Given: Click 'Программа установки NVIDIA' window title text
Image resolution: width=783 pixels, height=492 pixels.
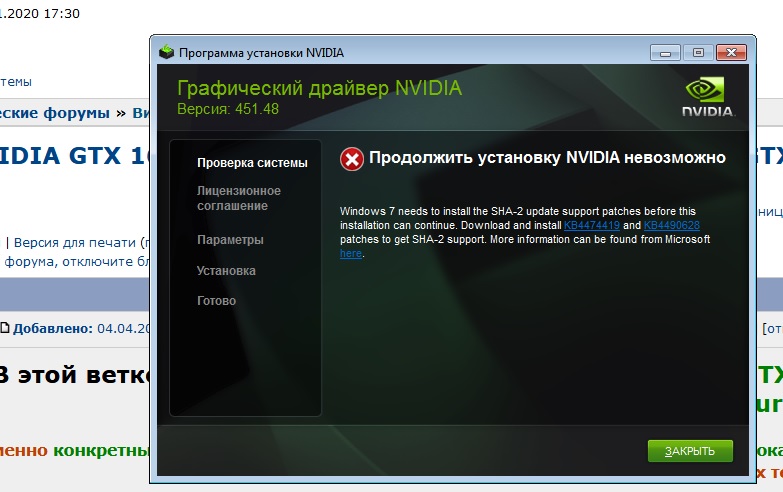Looking at the screenshot, I should coord(261,53).
